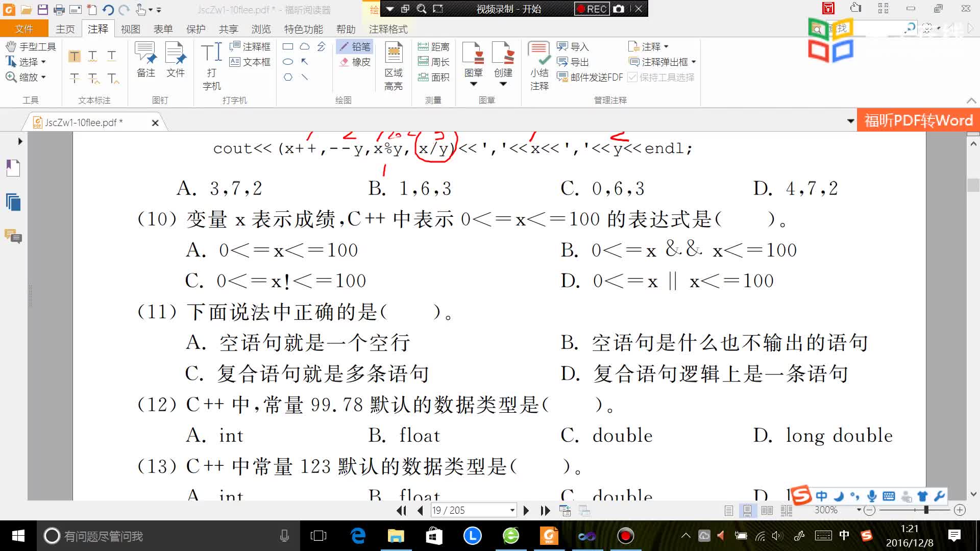Click the zoom in plus button
The height and width of the screenshot is (551, 980).
960,510
